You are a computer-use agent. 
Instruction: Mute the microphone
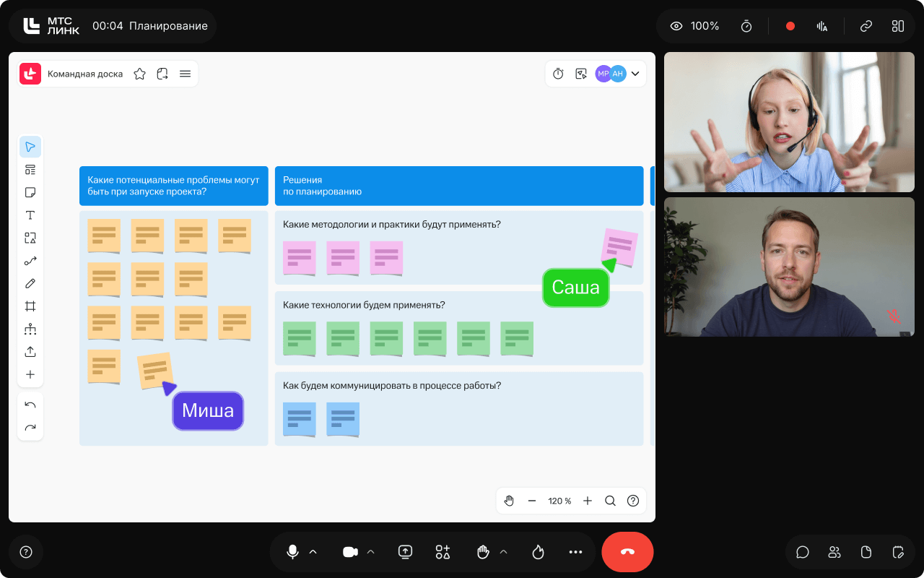[x=292, y=552]
